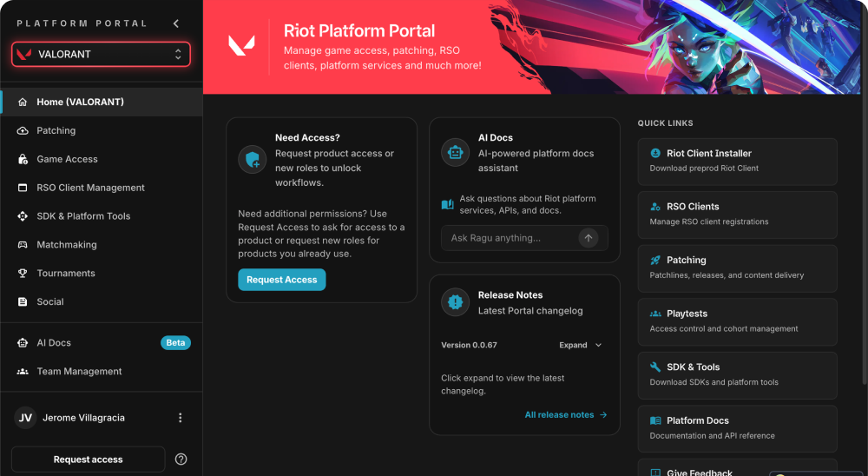Expand the Version 0.0.67 changelog
Viewport: 868px width, 476px height.
pyautogui.click(x=580, y=345)
